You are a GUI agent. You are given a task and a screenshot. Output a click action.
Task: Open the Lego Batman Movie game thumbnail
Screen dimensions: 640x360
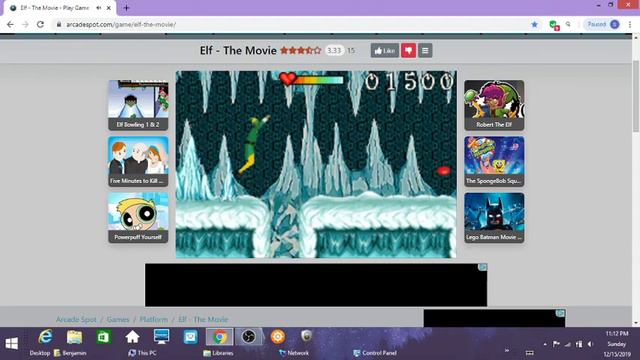[x=494, y=218]
